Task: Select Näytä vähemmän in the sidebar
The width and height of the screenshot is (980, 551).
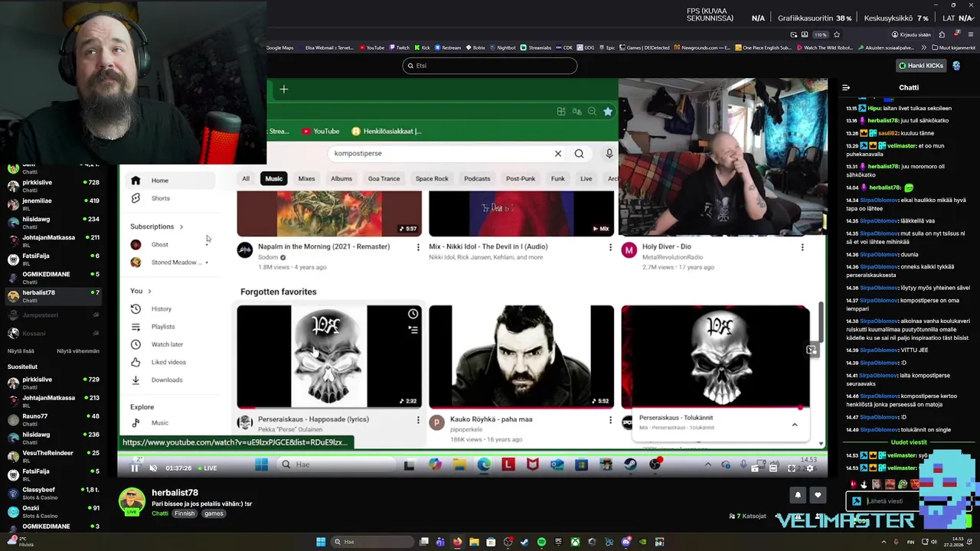Action: pos(78,351)
